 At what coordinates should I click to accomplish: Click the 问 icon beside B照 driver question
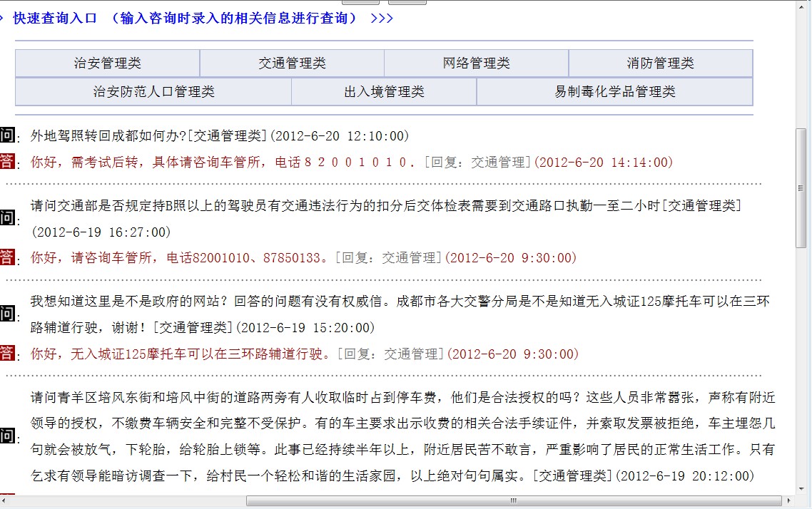[7, 219]
